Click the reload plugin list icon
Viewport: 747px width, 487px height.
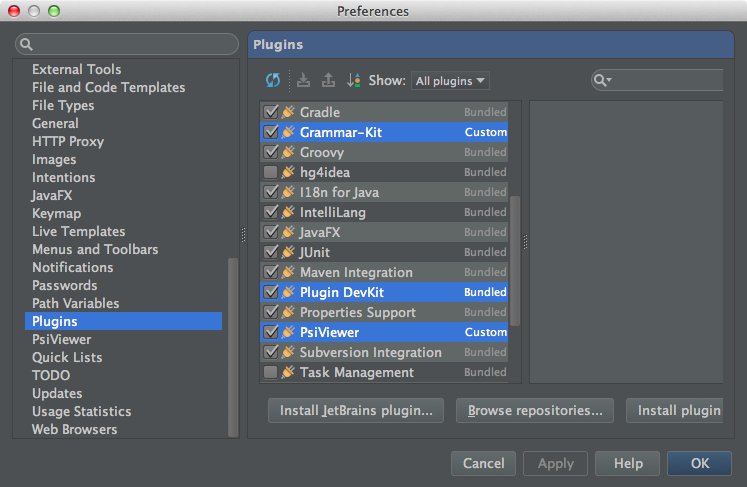(273, 80)
